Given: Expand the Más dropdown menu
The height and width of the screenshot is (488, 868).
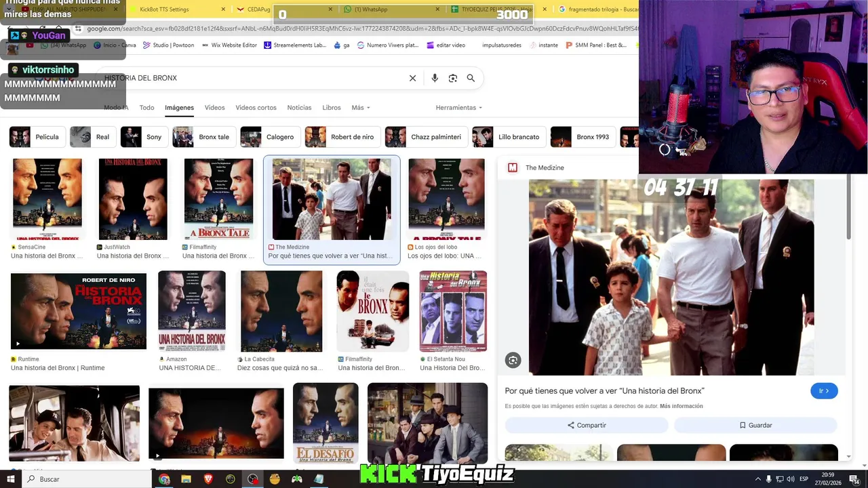Looking at the screenshot, I should [x=361, y=108].
